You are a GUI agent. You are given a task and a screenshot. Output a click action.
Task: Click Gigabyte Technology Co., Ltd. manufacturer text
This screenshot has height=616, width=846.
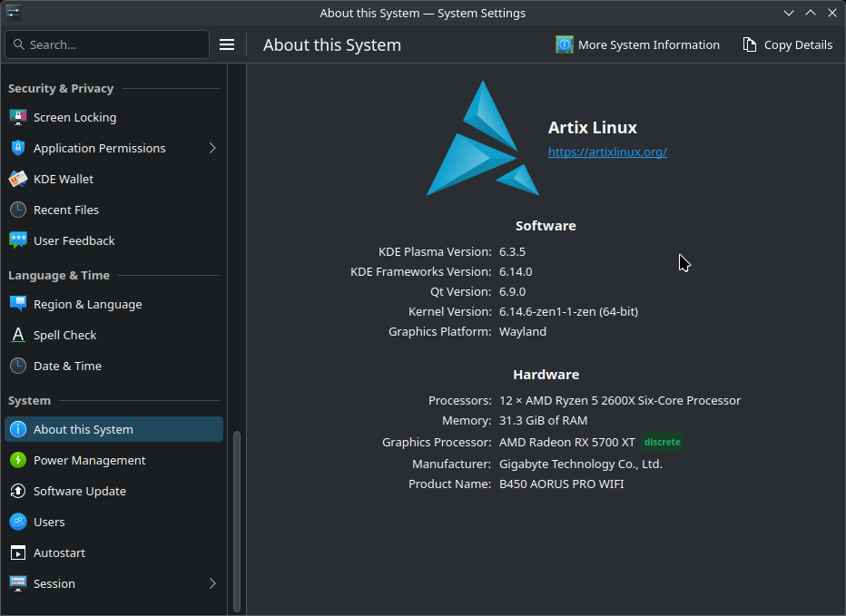click(581, 464)
